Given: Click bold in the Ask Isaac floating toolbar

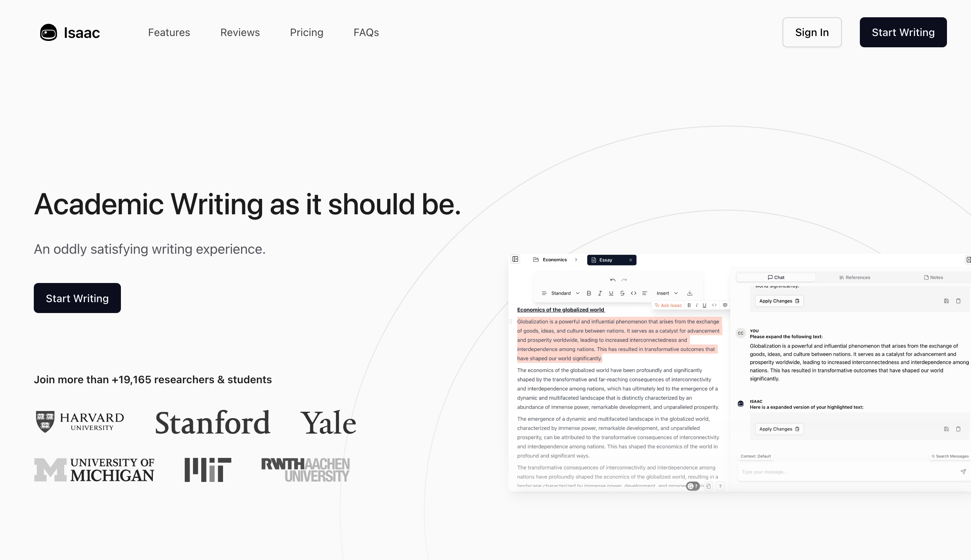Looking at the screenshot, I should (x=689, y=305).
